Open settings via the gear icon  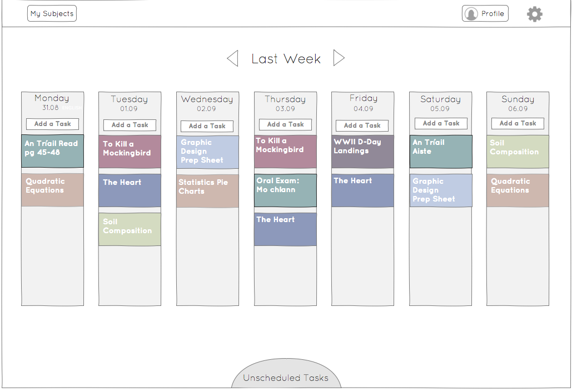[534, 14]
